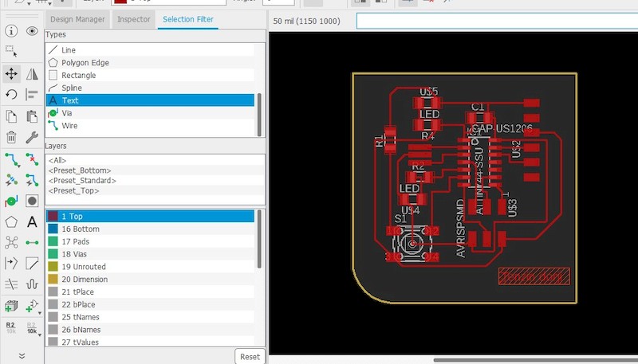Select the Change wrench tool

pyautogui.click(x=32, y=137)
